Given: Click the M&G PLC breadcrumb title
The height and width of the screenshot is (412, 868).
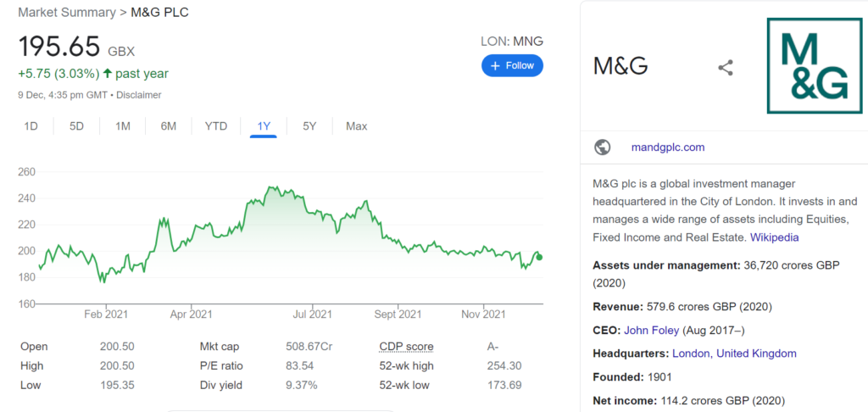Looking at the screenshot, I should click(x=159, y=12).
